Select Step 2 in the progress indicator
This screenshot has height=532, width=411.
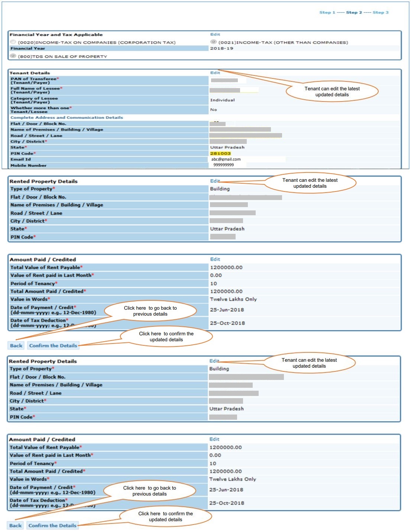(355, 12)
